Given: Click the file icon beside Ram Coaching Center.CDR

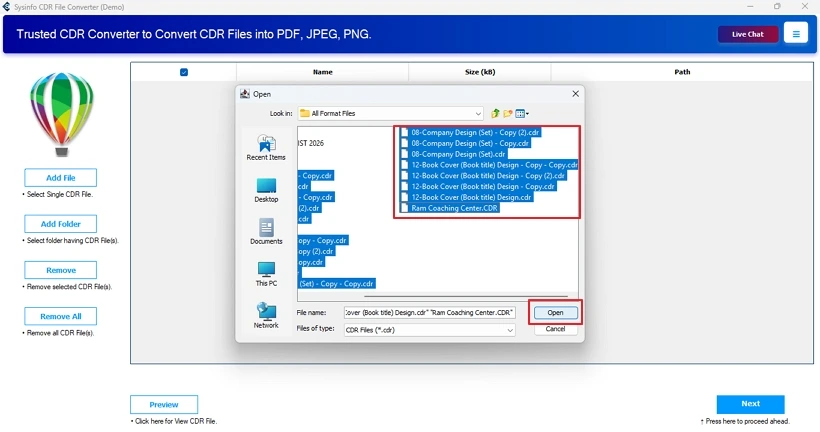Looking at the screenshot, I should tap(404, 208).
